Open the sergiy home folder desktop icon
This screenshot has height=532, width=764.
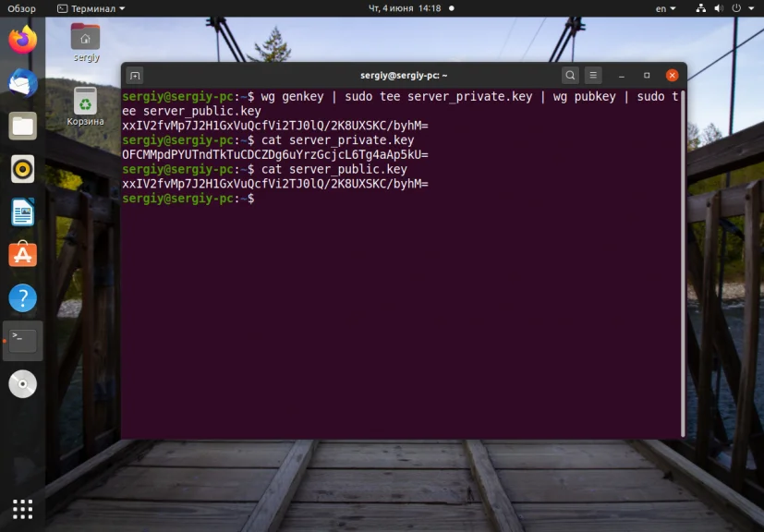[85, 42]
